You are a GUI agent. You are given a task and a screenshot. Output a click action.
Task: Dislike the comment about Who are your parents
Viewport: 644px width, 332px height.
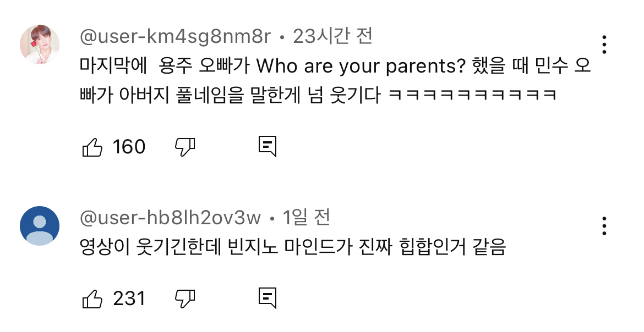[185, 146]
